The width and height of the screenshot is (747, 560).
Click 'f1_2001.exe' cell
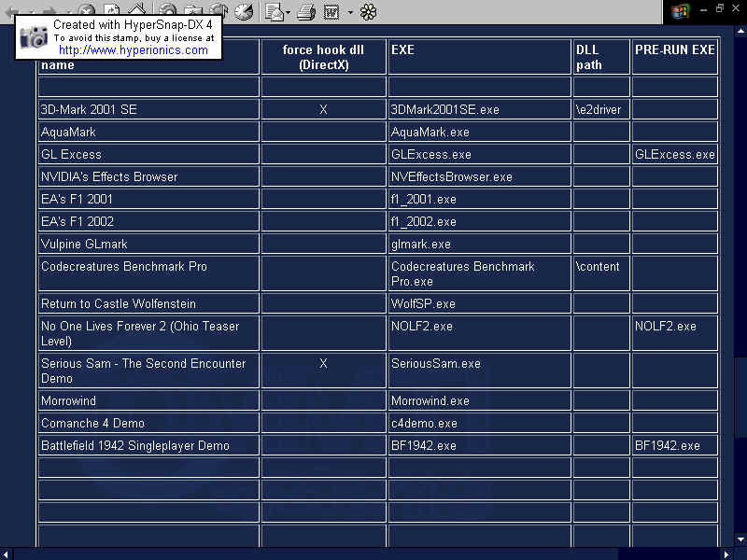point(479,199)
